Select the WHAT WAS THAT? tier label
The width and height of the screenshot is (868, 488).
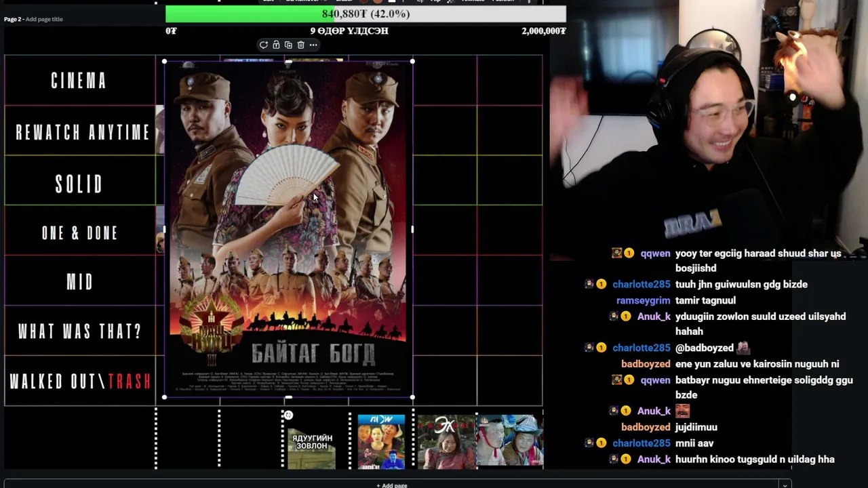pos(80,331)
